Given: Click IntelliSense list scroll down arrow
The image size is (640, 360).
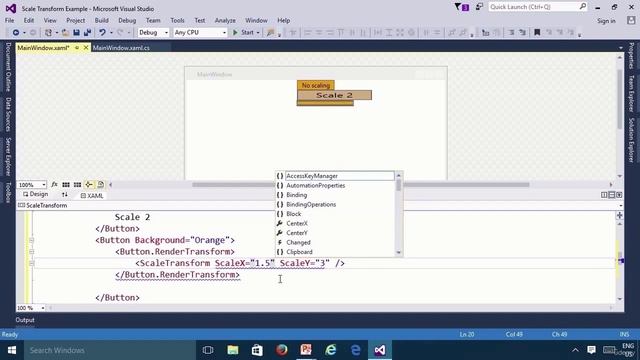Looking at the screenshot, I should coord(398,253).
